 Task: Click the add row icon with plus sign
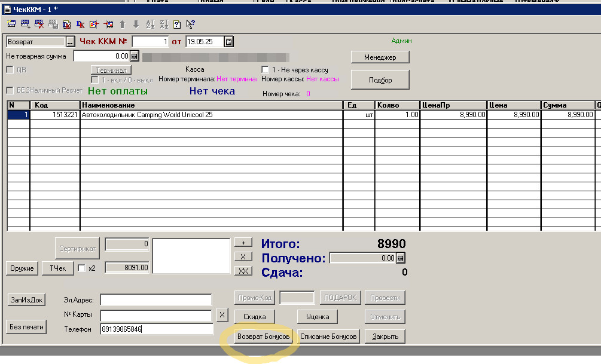(x=25, y=24)
